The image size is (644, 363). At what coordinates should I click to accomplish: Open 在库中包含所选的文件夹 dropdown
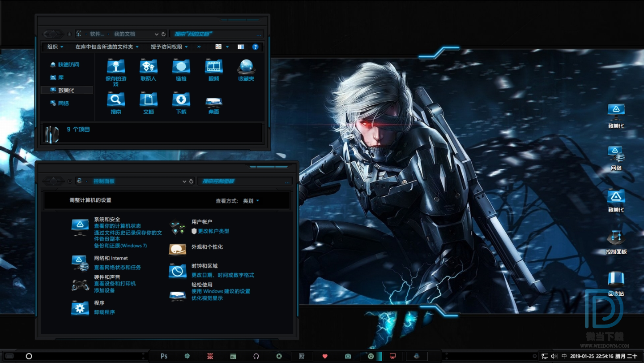pos(107,47)
